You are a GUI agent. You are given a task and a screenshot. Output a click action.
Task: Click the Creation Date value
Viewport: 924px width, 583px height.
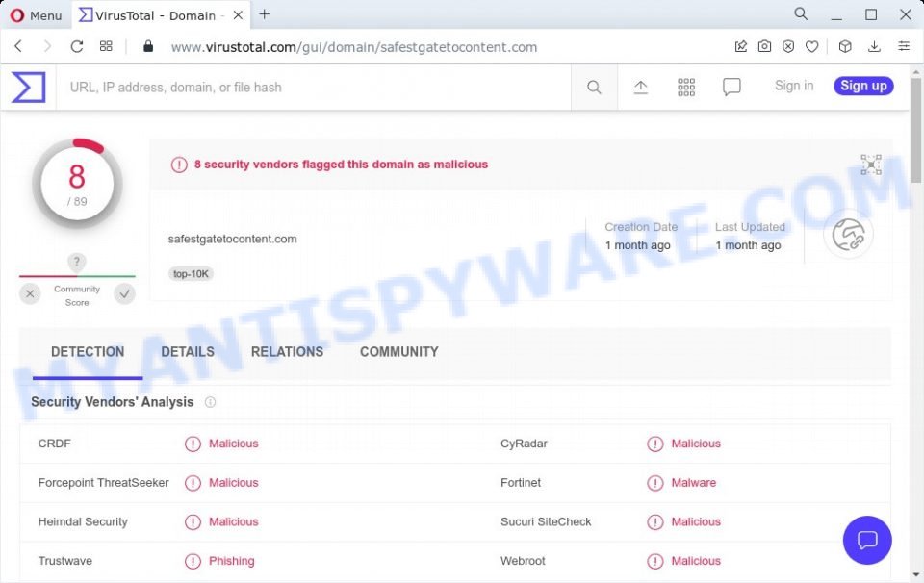click(637, 245)
